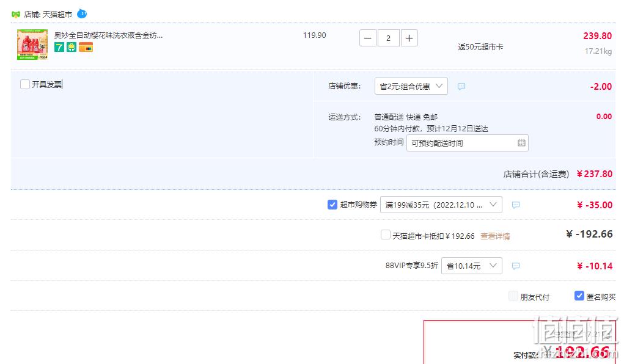624x364 pixels.
Task: Expand the 满199减35元 coupon dropdown
Action: tap(441, 205)
